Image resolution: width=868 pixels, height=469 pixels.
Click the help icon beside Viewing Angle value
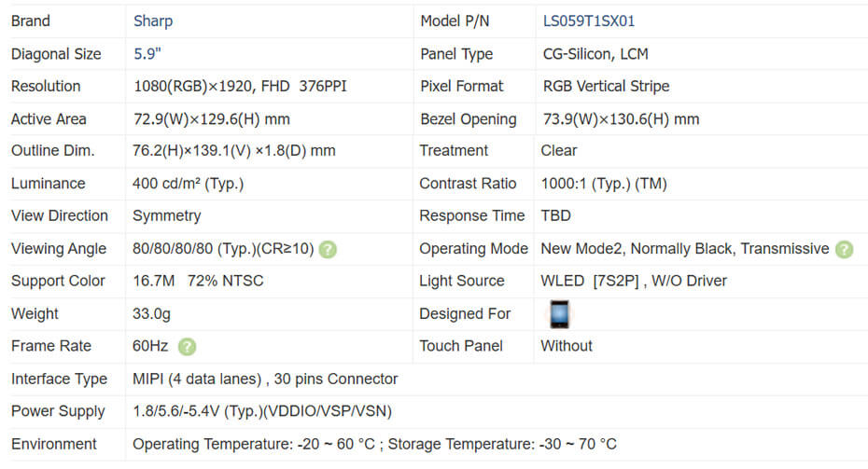[x=328, y=249]
